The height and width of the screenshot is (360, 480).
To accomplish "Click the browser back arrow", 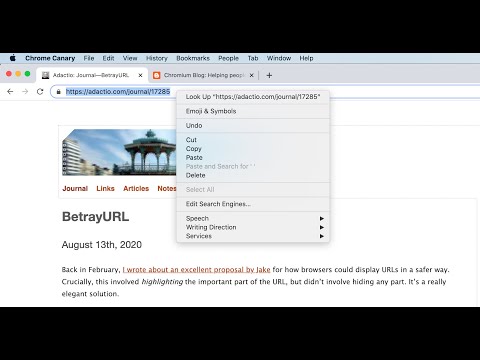I will 10,91.
